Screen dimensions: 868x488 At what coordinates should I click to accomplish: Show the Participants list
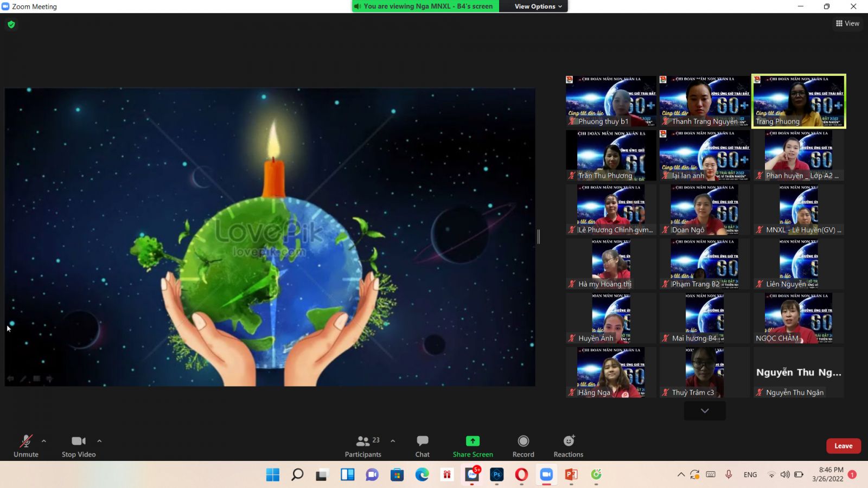tap(363, 446)
